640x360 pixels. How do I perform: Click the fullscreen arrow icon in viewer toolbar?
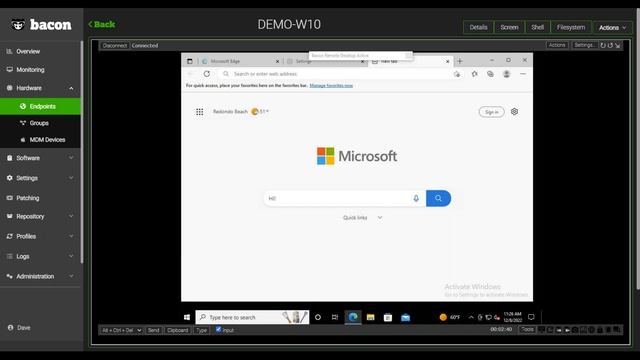click(618, 45)
